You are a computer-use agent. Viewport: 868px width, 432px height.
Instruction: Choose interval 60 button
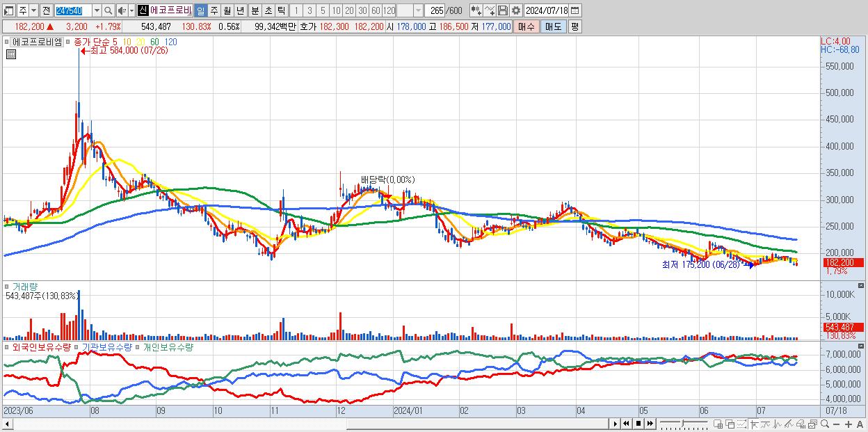point(376,10)
